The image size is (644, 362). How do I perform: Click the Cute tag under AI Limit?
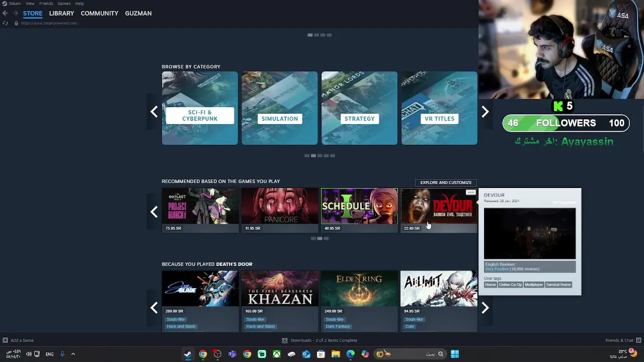point(410,326)
